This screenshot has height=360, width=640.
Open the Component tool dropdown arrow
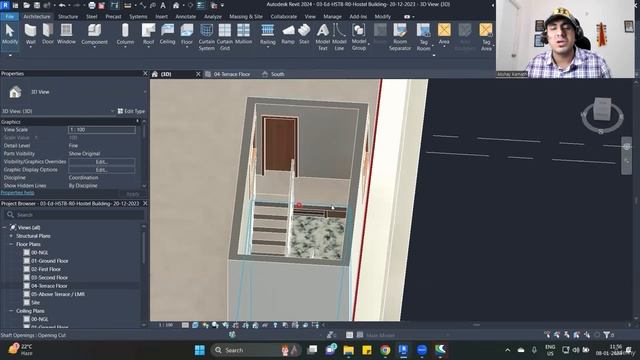tap(94, 47)
